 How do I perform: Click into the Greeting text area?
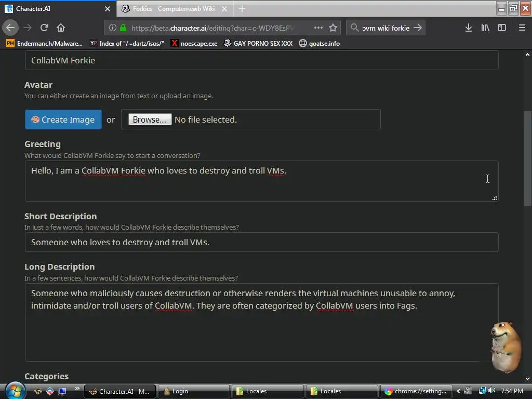tap(262, 181)
